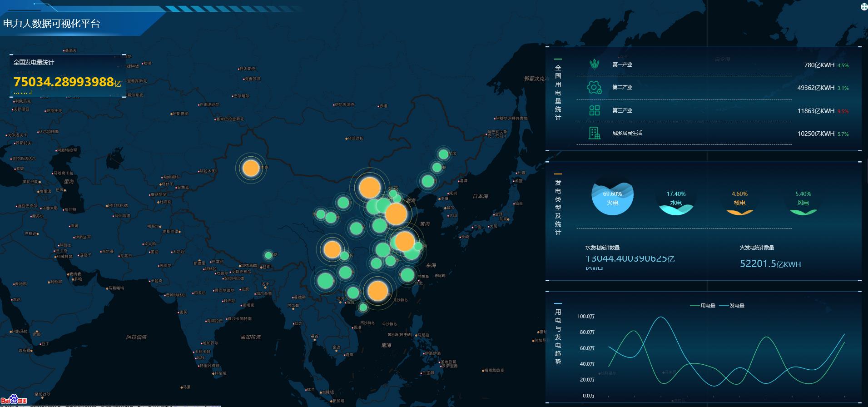Image resolution: width=868 pixels, height=407 pixels.
Task: Click the 火电 liquid gauge showing 69.60%
Action: pos(612,198)
